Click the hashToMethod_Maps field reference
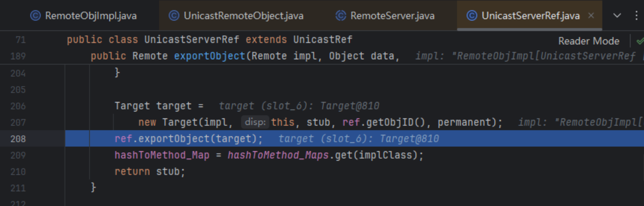This screenshot has height=206, width=644. (278, 155)
